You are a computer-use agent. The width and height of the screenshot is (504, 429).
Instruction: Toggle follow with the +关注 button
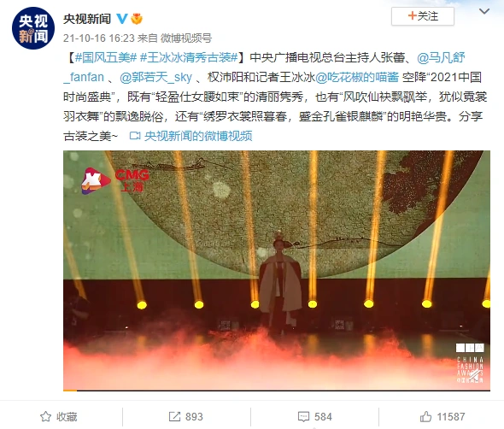tap(423, 16)
